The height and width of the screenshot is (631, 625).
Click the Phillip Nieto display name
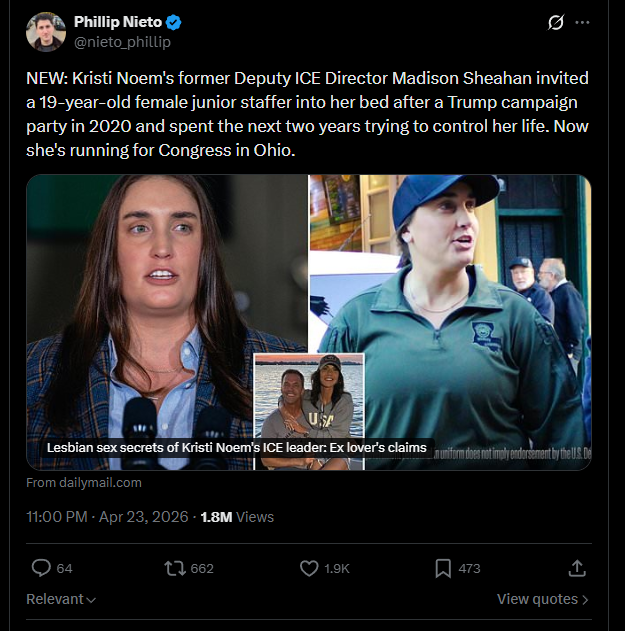(x=118, y=22)
